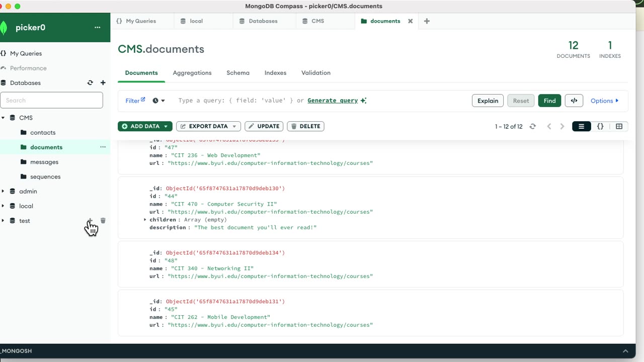This screenshot has height=362, width=644.
Task: Click the local database icon
Action: tap(13, 206)
